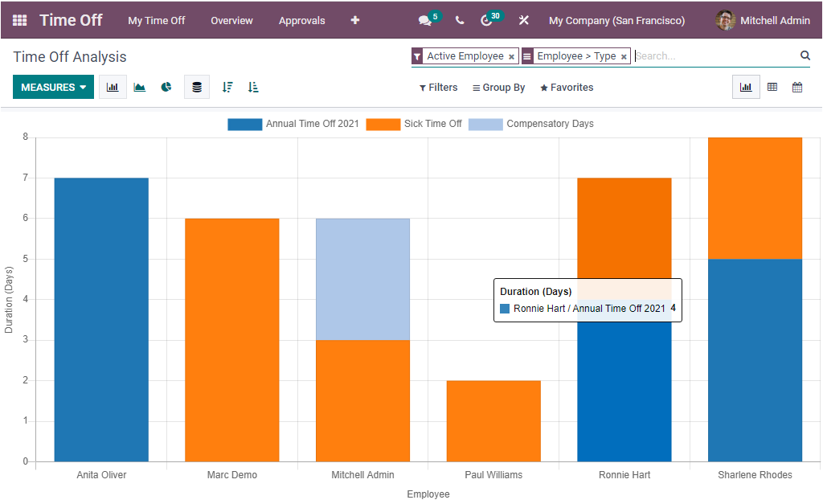The width and height of the screenshot is (823, 504).
Task: Sort bars in descending order
Action: (227, 87)
